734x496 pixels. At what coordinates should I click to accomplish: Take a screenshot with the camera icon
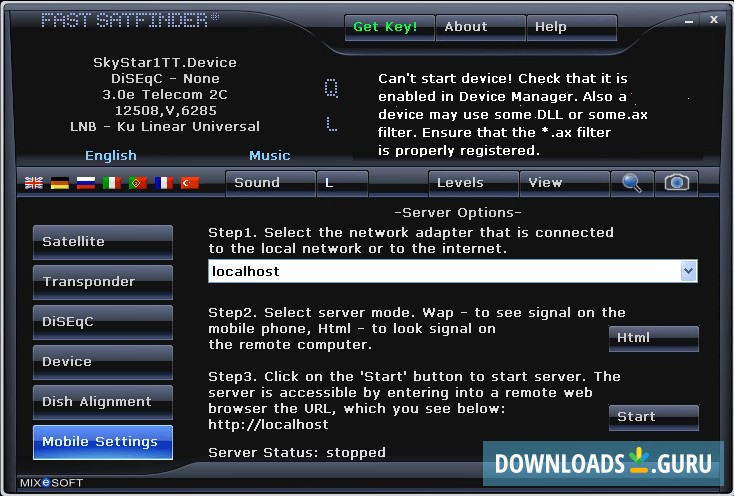[x=676, y=183]
